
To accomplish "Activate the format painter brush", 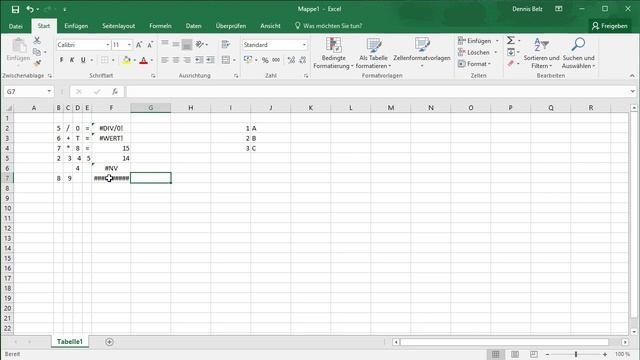I will click(x=37, y=63).
